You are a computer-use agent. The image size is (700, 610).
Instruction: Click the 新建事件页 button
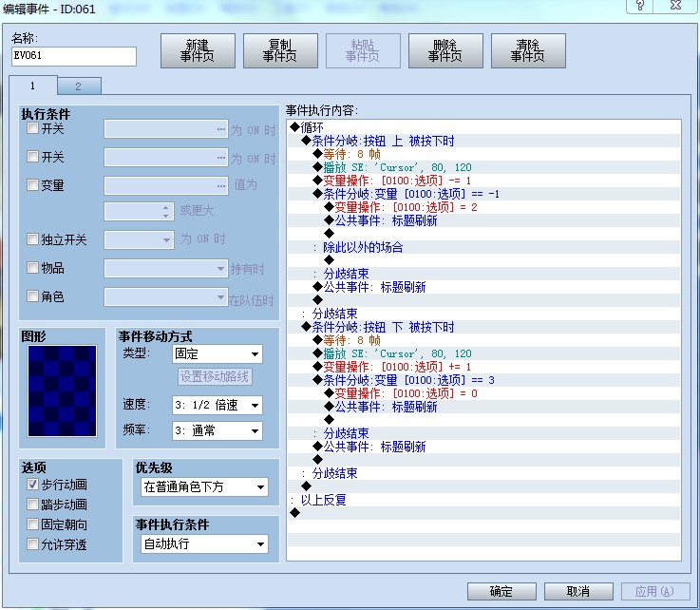pos(198,51)
